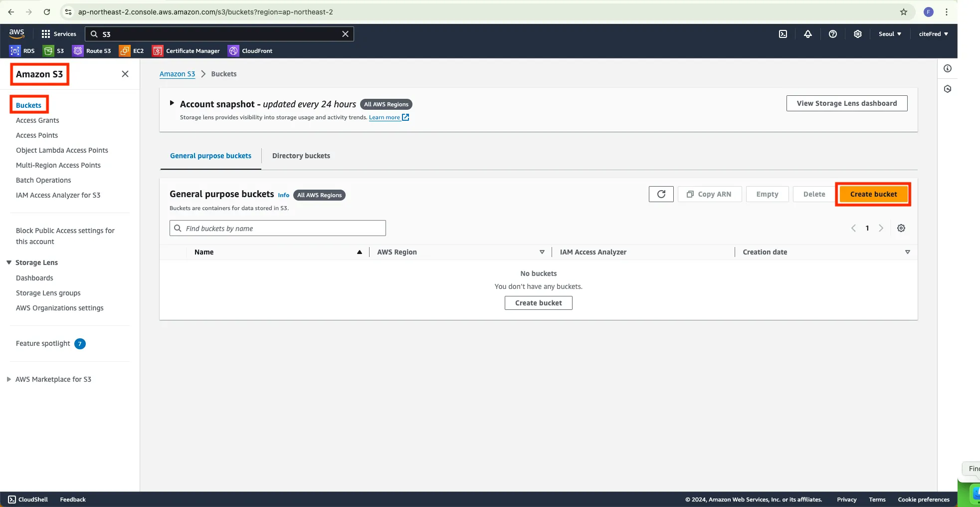The height and width of the screenshot is (507, 980).
Task: Click the Copy ARN button
Action: 710,194
